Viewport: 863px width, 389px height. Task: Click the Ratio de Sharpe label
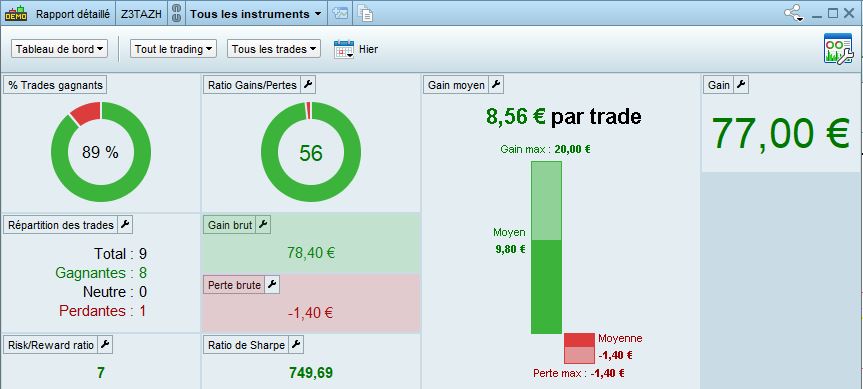(x=247, y=345)
